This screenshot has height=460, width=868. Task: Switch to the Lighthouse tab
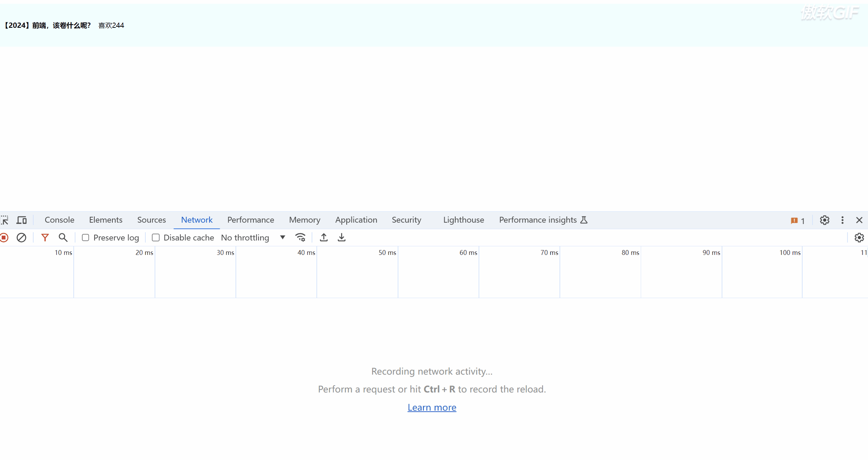pos(463,220)
